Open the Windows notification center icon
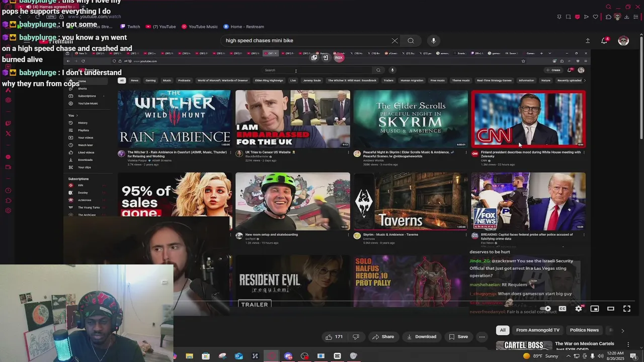The height and width of the screenshot is (362, 644). tap(633, 356)
